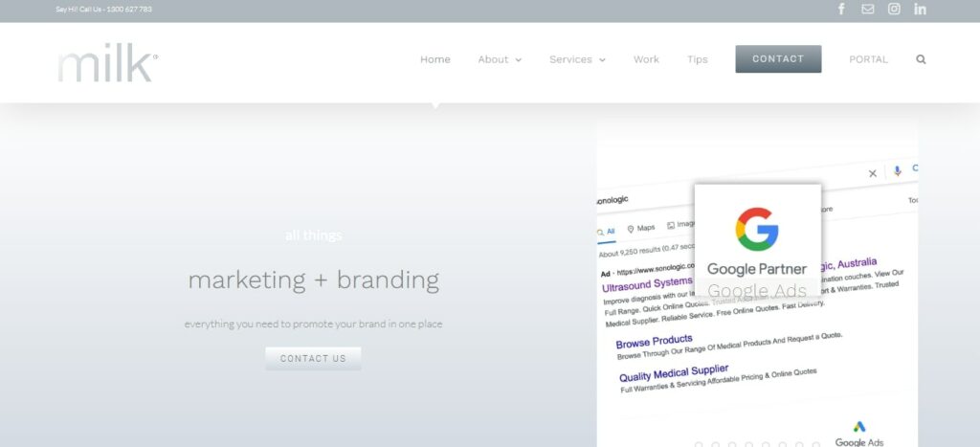This screenshot has width=980, height=447.
Task: Call the phone number 1300 627 783
Action: pos(129,10)
